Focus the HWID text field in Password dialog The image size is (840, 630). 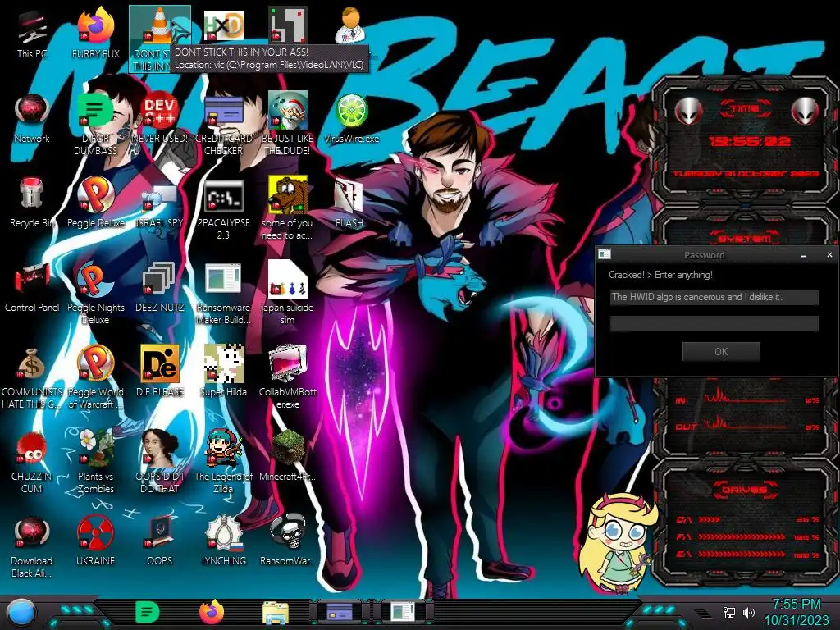714,297
